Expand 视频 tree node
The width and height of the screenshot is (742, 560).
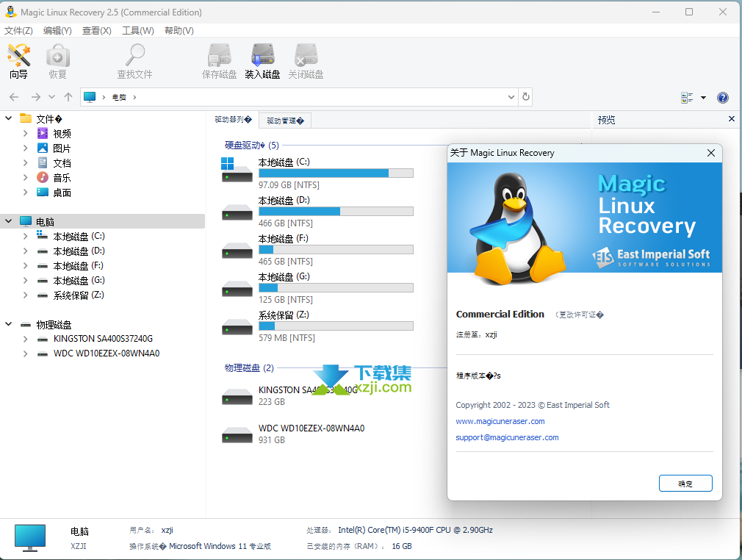(26, 134)
